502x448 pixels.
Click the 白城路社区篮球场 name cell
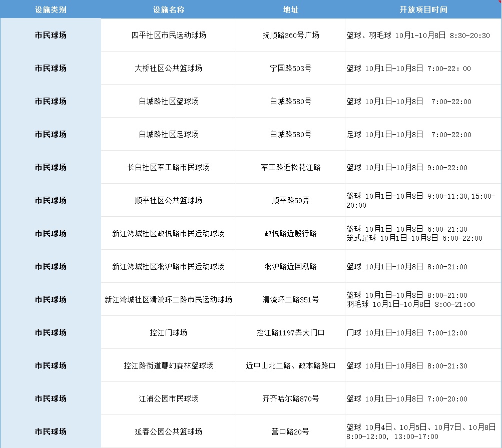[x=169, y=101]
